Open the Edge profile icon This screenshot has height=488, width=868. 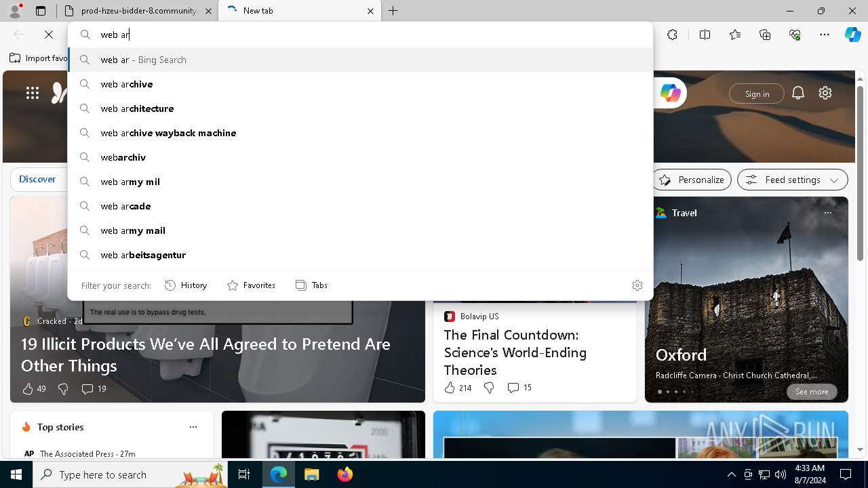pos(15,11)
